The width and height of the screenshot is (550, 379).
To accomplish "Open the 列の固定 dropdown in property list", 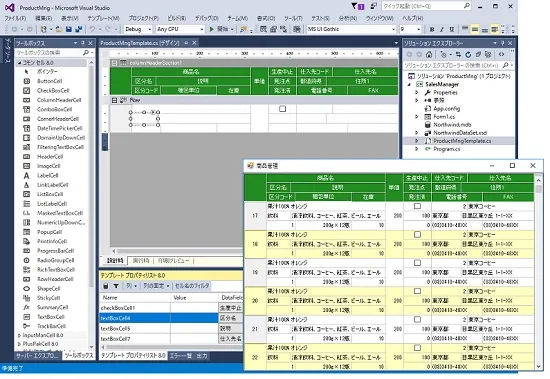I will coord(156,286).
